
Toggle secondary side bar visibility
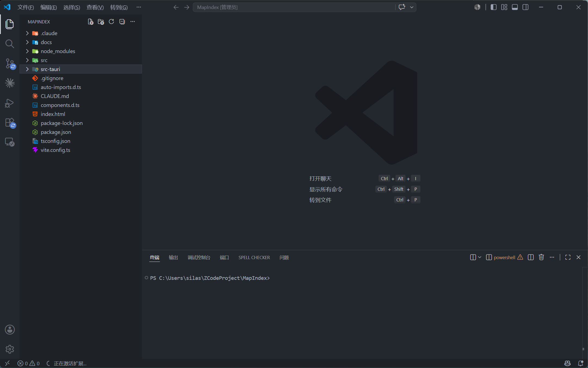525,7
